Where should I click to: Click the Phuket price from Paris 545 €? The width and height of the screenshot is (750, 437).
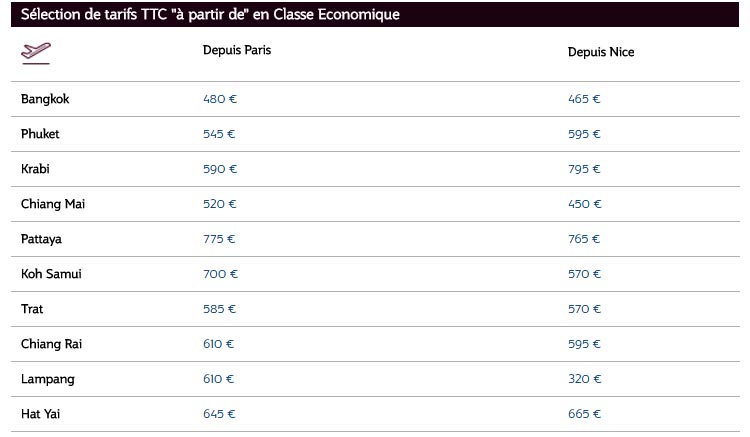point(220,134)
